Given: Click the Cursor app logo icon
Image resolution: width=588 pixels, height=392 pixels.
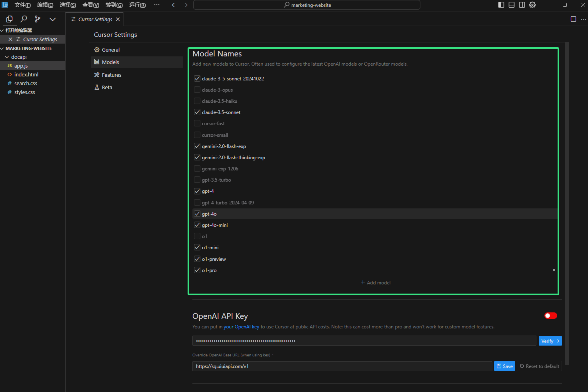Looking at the screenshot, I should [x=5, y=5].
